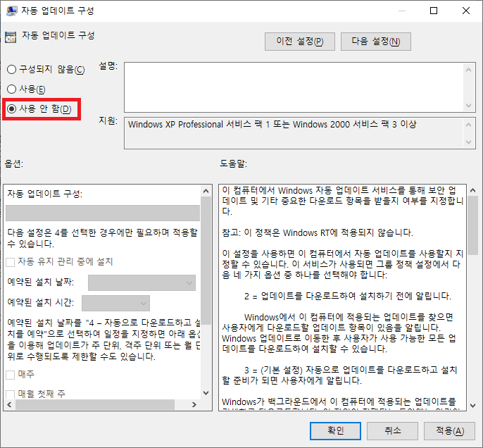Viewport: 483px width, 448px height.
Task: Click the options panel horizontal scrollbar thumb
Action: 95,404
